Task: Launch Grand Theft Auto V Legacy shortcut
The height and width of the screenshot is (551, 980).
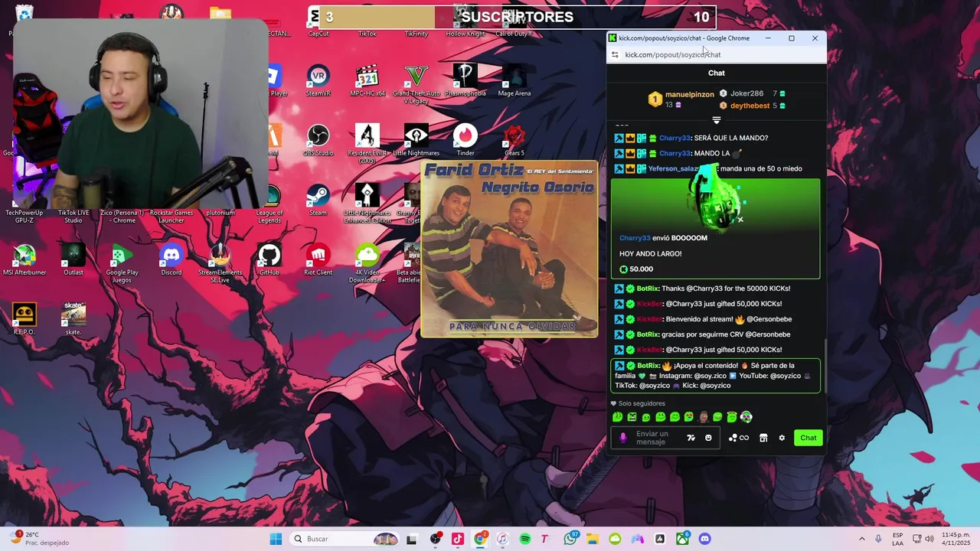Action: pyautogui.click(x=416, y=85)
